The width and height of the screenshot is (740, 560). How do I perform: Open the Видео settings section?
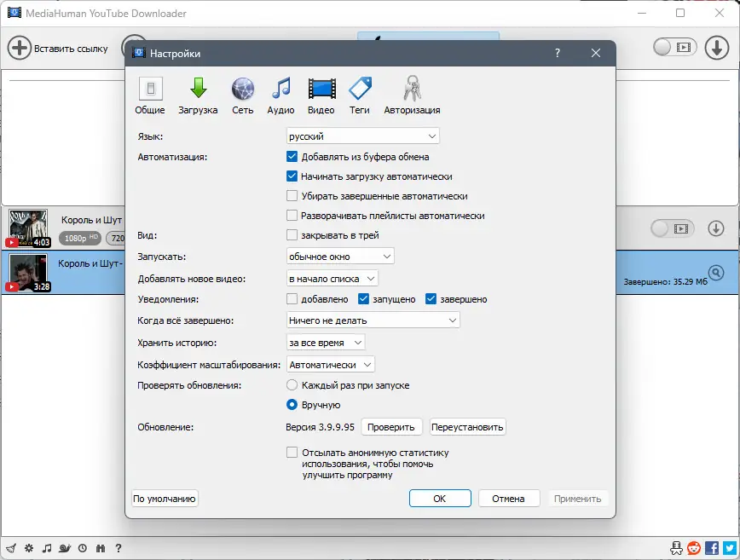321,94
